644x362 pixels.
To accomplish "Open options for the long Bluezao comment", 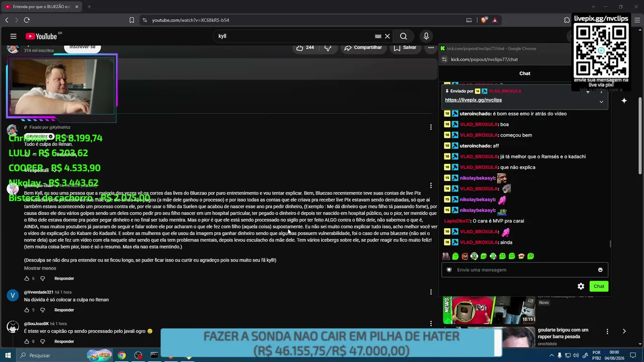I will point(431,185).
